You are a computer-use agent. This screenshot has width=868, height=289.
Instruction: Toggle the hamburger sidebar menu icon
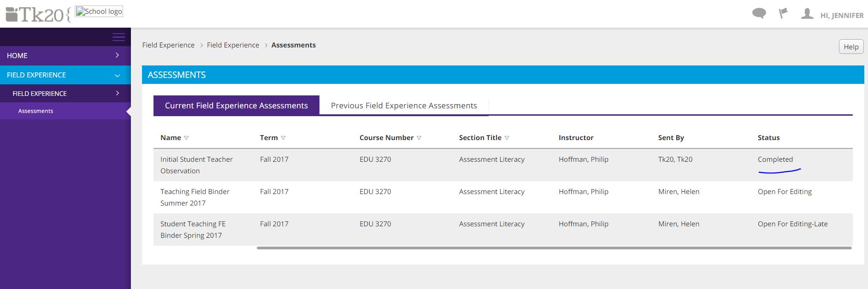point(118,37)
